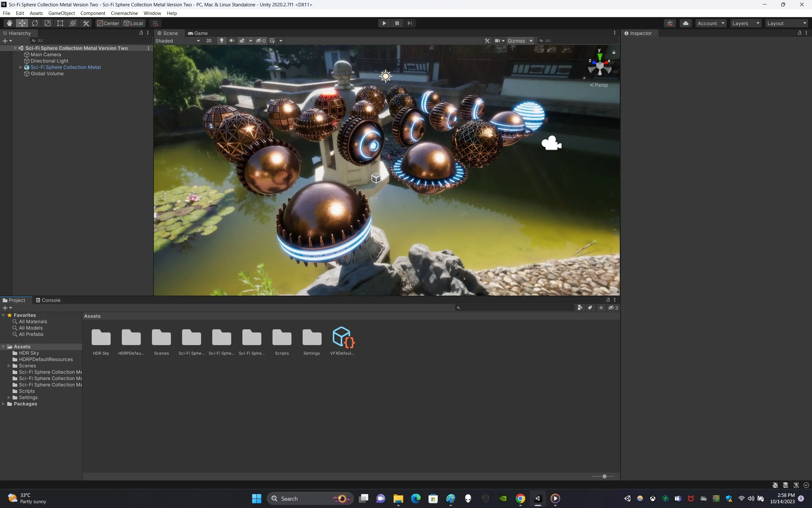Select the sun light gizmo in scene

[x=385, y=76]
